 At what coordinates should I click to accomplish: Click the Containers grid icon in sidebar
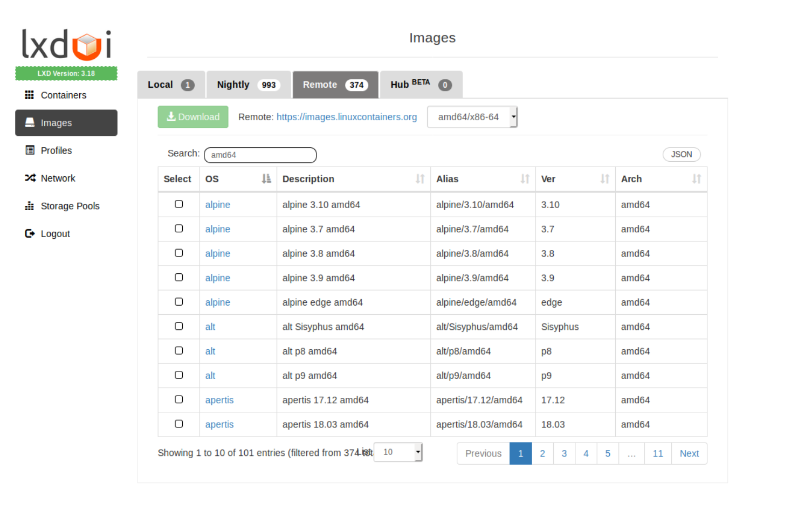tap(29, 95)
